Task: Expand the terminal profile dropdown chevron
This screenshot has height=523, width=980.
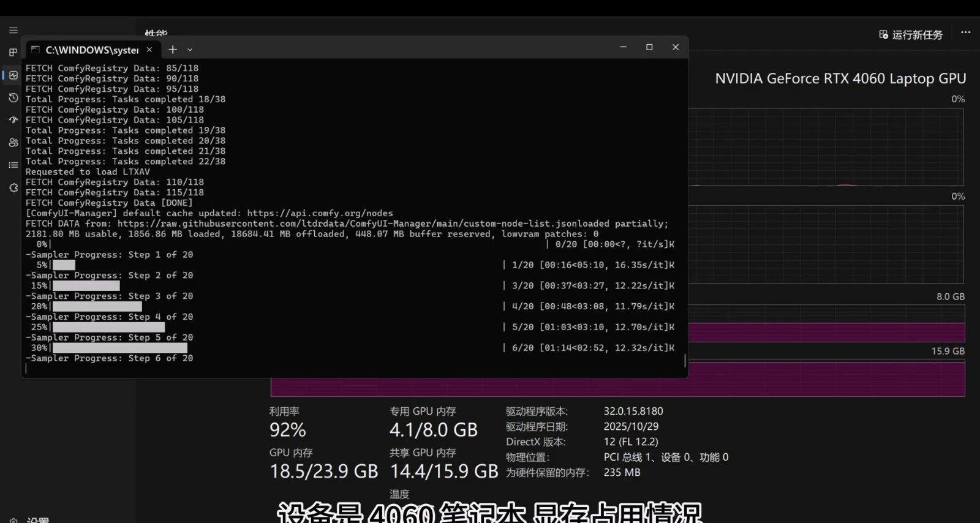Action: click(x=190, y=50)
